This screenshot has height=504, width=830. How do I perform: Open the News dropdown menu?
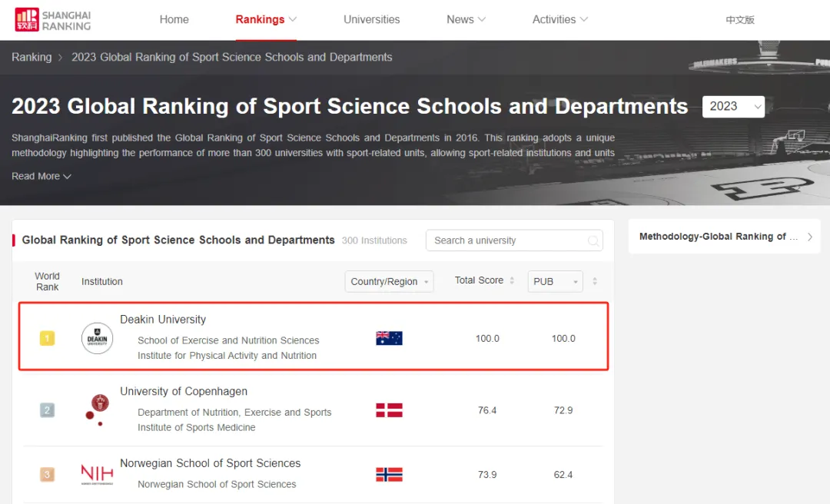pyautogui.click(x=466, y=19)
